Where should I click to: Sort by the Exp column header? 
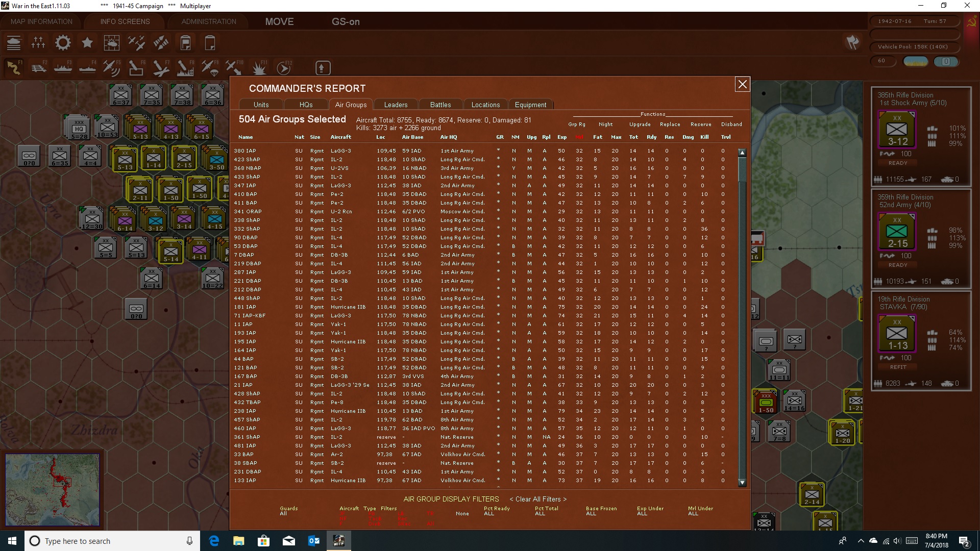[x=562, y=137]
